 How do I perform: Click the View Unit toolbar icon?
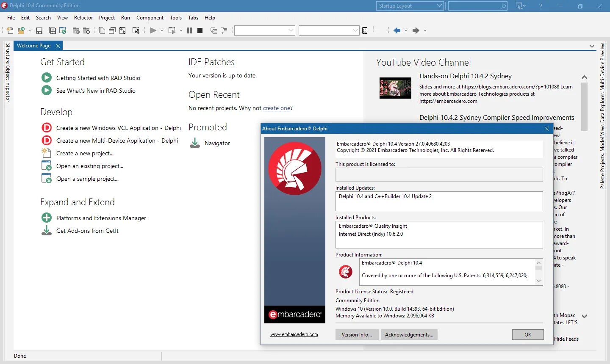point(102,30)
